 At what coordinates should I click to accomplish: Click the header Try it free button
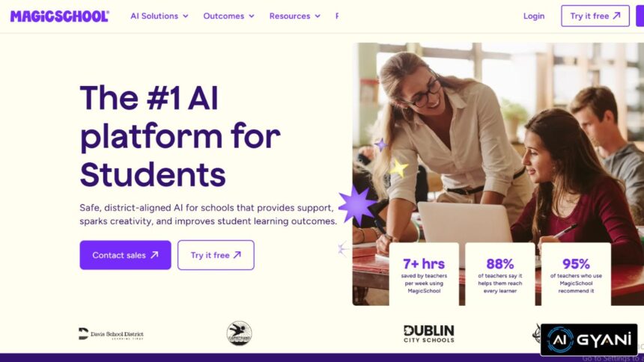coord(595,16)
